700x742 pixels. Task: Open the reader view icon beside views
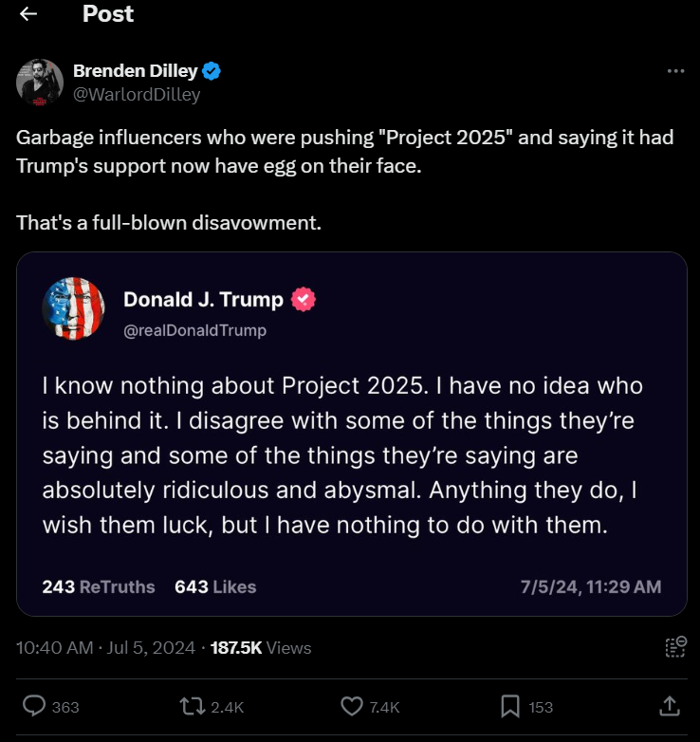coord(676,647)
